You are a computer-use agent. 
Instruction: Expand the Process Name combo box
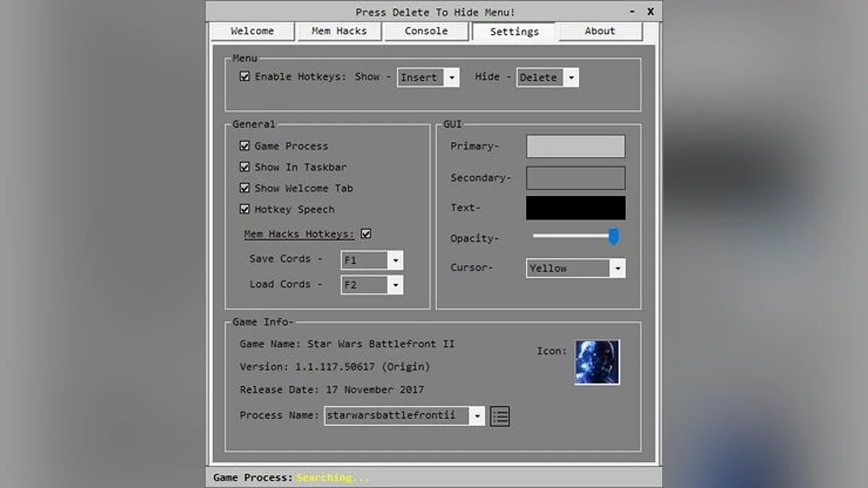478,415
